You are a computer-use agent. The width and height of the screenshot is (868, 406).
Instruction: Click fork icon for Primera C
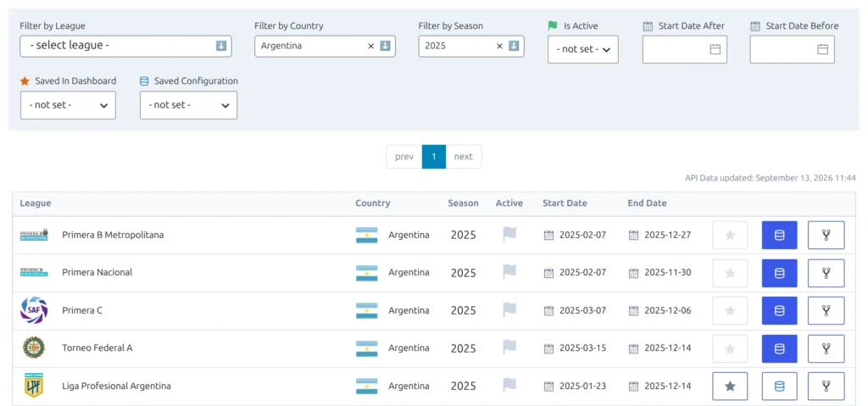pyautogui.click(x=826, y=310)
